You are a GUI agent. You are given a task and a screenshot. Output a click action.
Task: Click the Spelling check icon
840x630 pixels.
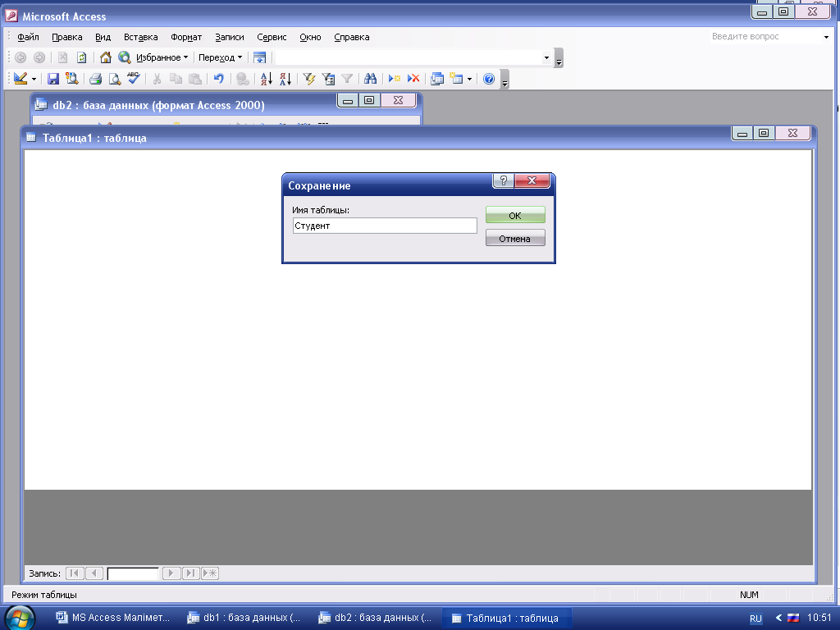pyautogui.click(x=134, y=79)
